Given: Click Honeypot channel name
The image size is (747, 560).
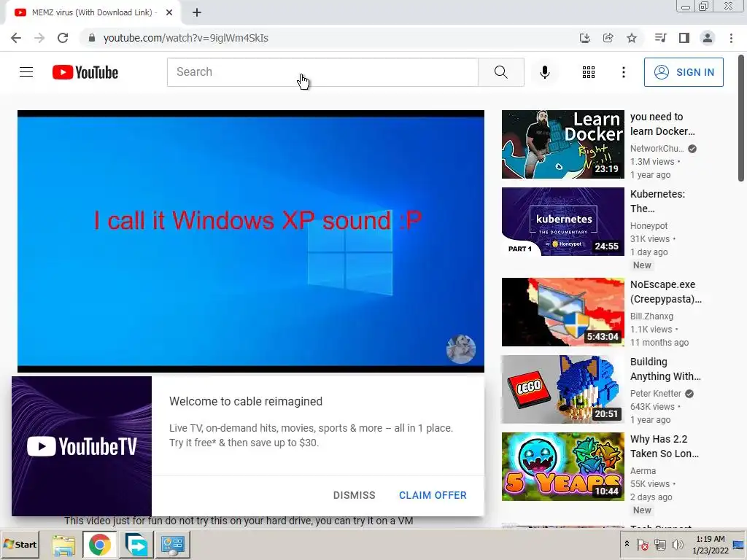Looking at the screenshot, I should (649, 225).
